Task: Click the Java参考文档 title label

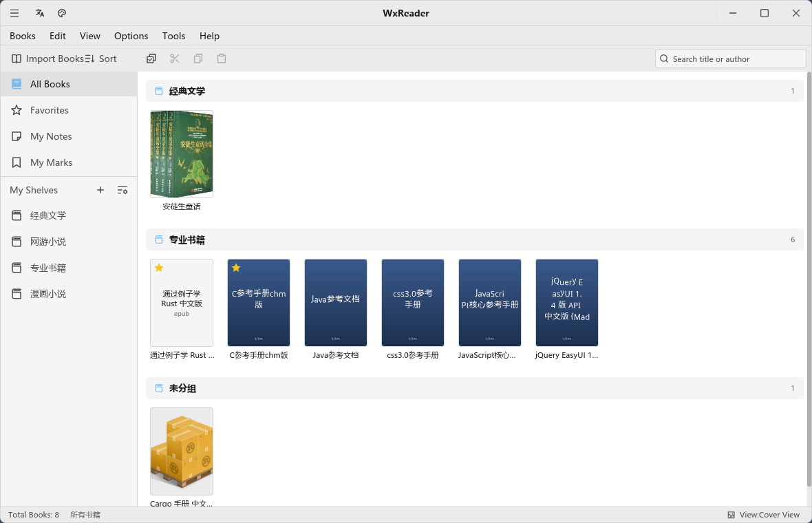Action: coord(336,355)
